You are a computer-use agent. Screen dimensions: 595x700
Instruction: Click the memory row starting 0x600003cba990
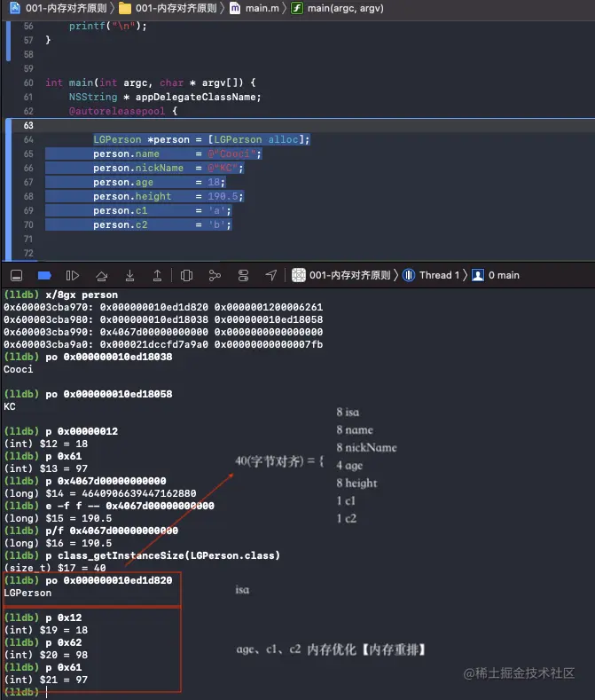(x=163, y=333)
